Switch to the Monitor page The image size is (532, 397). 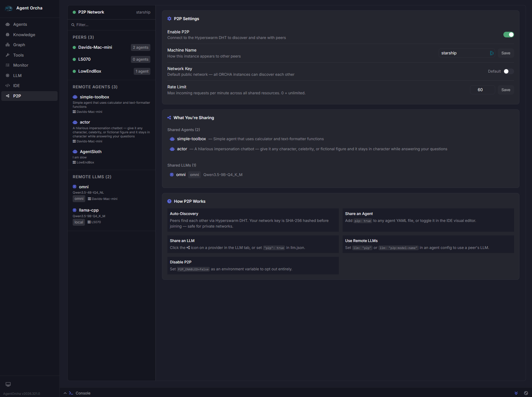pos(20,65)
